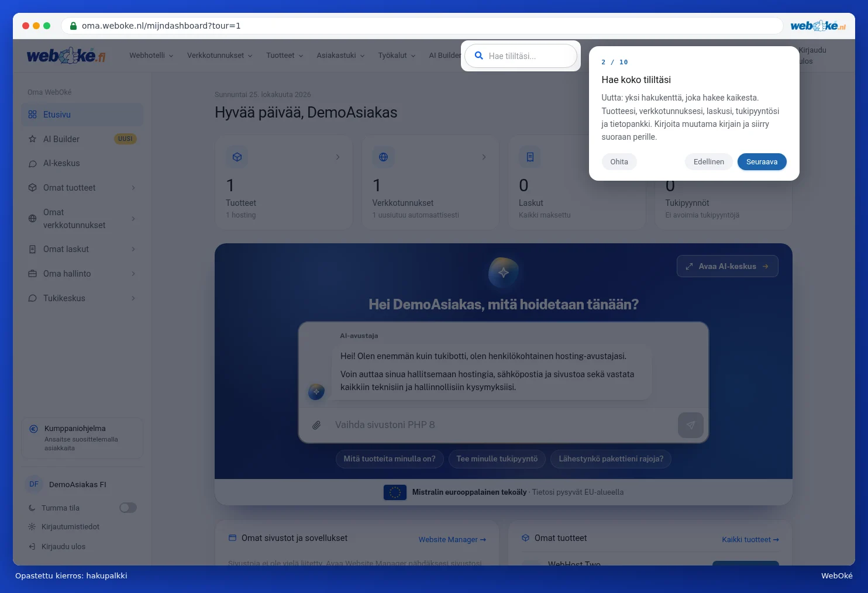The height and width of the screenshot is (593, 868).
Task: Click the globe icon beside Omat verkkotunnukset
Action: click(32, 219)
